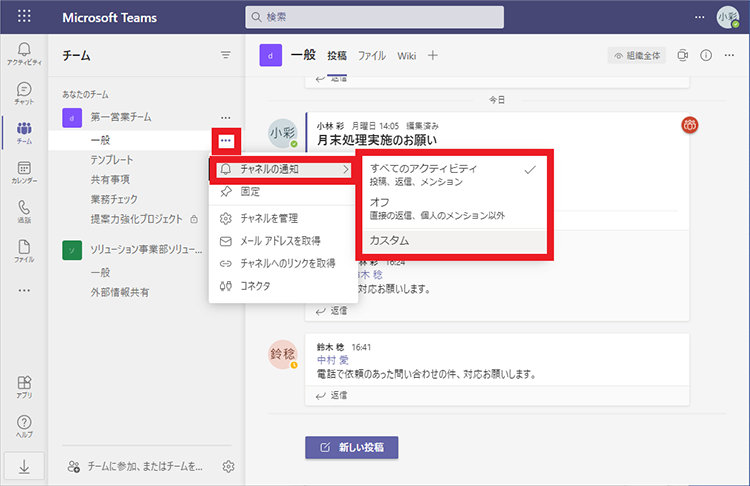Open the 外部情報共有 channel
Viewport: 750px width, 486px height.
(x=120, y=293)
